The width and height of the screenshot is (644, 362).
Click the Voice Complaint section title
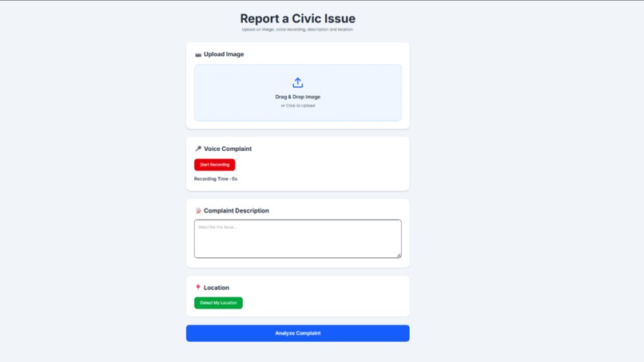point(228,149)
